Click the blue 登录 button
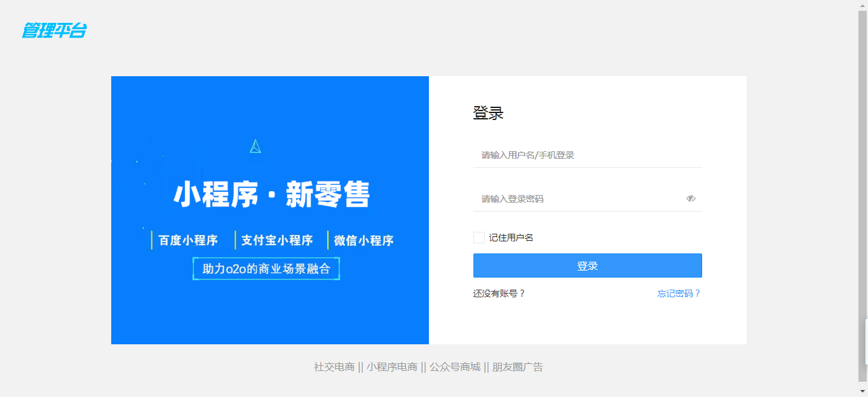The height and width of the screenshot is (397, 868). coord(588,266)
